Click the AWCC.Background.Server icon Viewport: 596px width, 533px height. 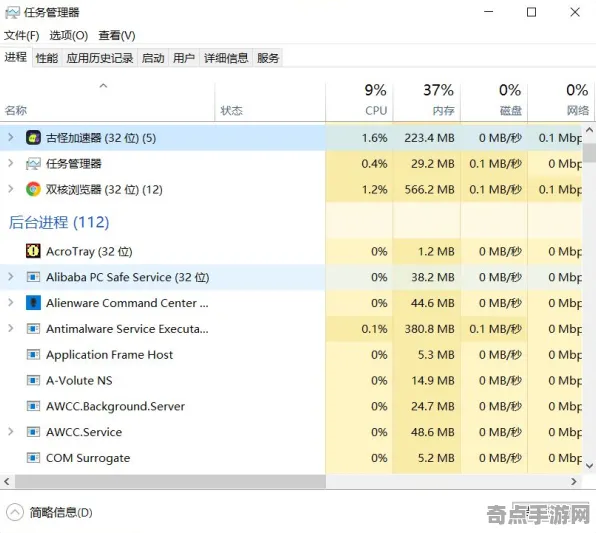click(x=33, y=406)
